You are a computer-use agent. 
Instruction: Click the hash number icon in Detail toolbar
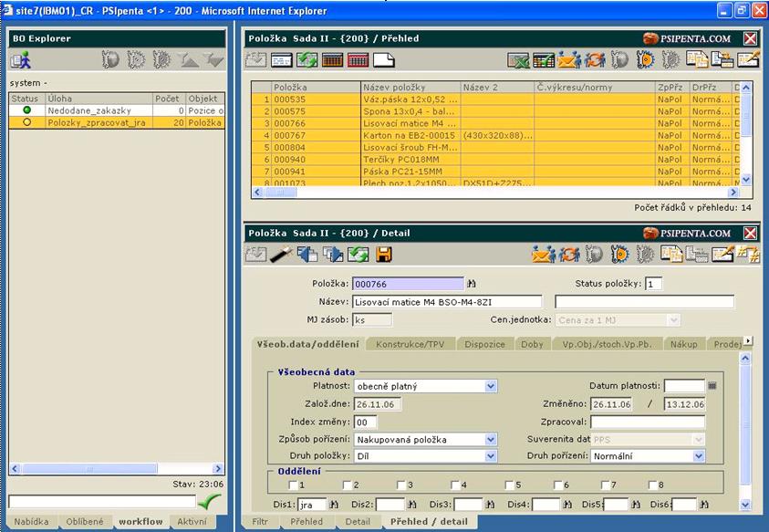pos(748,255)
